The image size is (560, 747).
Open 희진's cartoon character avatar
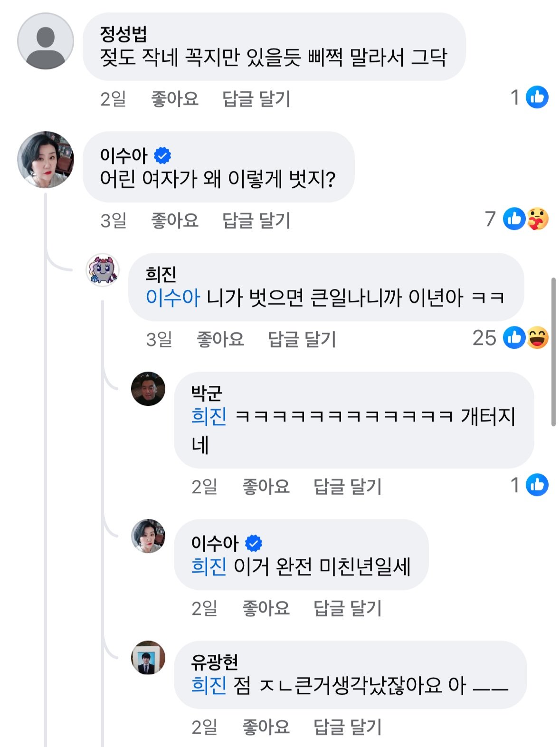[102, 270]
